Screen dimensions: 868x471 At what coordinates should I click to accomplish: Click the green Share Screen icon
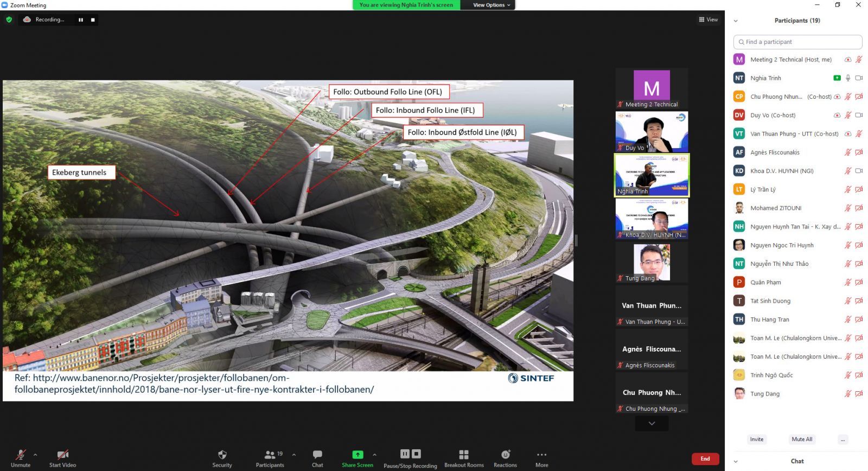[358, 455]
